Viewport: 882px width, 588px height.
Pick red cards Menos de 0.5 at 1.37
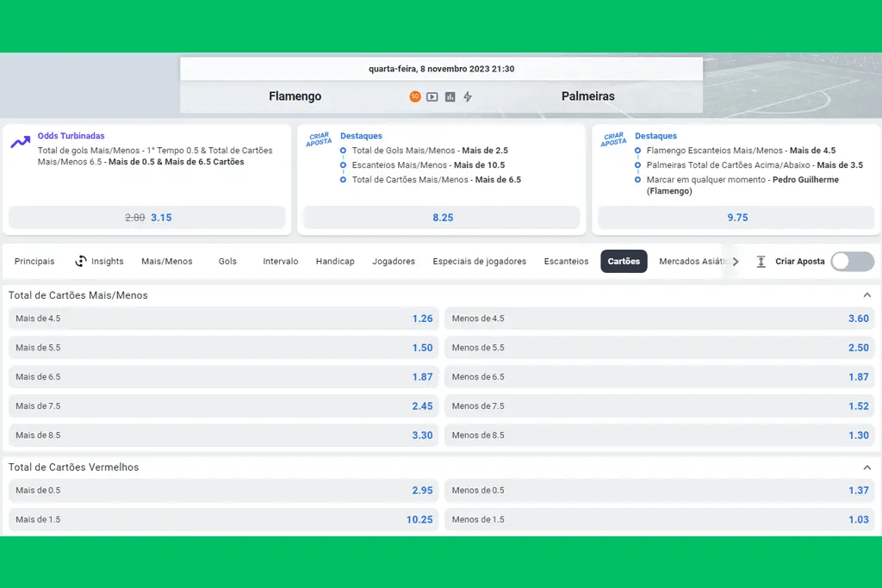click(x=660, y=490)
